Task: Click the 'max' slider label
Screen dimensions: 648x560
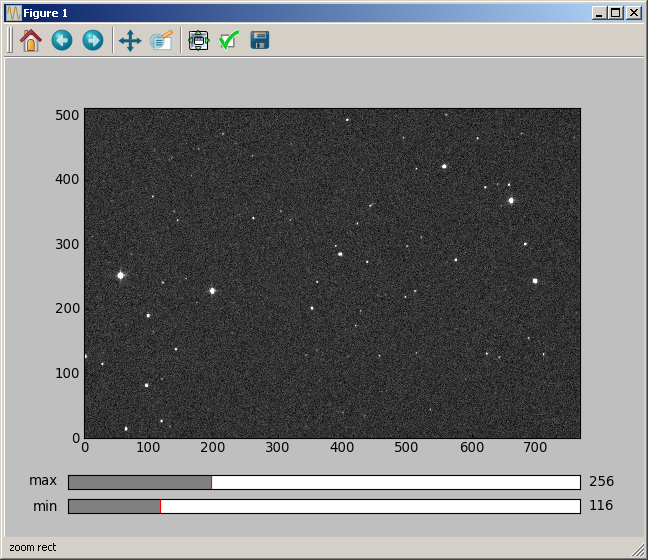Action: 43,481
